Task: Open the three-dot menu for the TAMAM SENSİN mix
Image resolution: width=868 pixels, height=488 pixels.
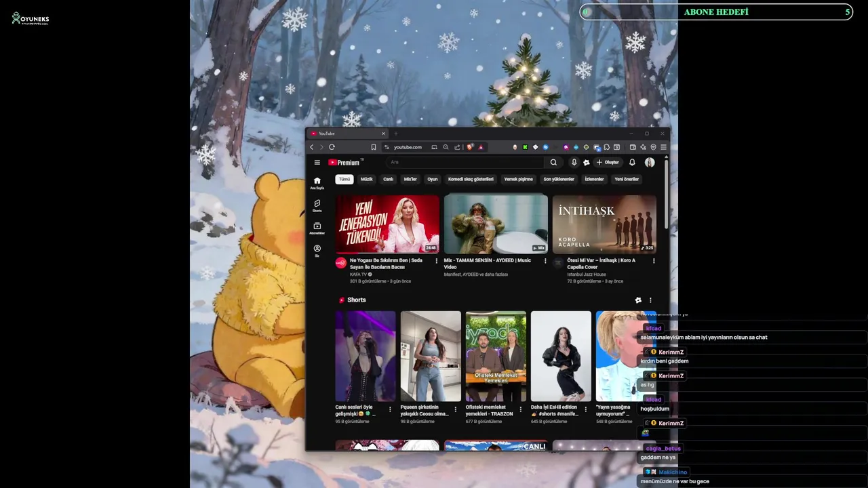Action: 545,261
